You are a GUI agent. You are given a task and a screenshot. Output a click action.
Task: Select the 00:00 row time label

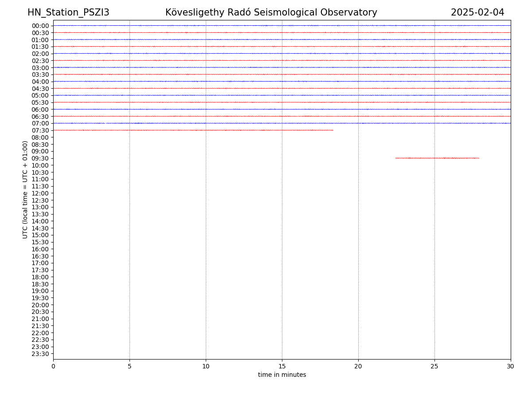coord(40,26)
